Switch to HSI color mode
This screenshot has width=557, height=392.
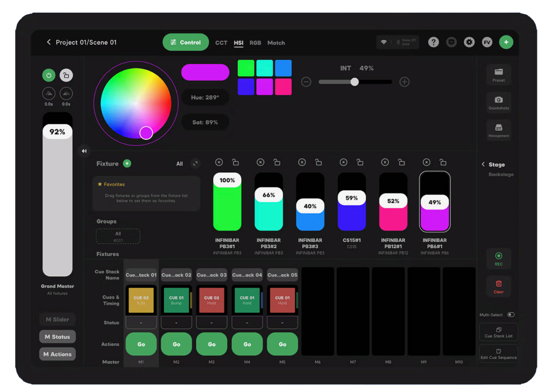pyautogui.click(x=239, y=43)
